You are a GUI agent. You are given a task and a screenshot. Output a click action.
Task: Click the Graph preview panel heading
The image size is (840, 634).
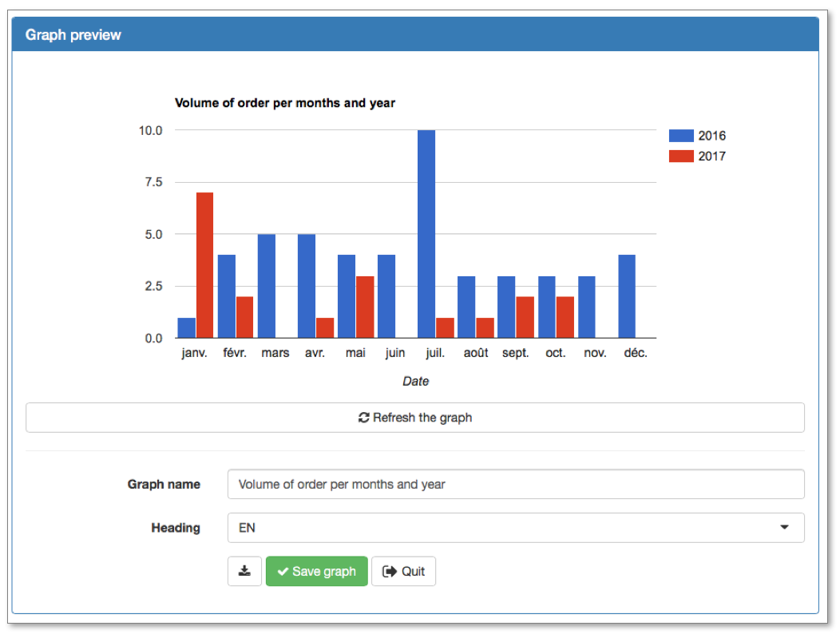pyautogui.click(x=73, y=35)
